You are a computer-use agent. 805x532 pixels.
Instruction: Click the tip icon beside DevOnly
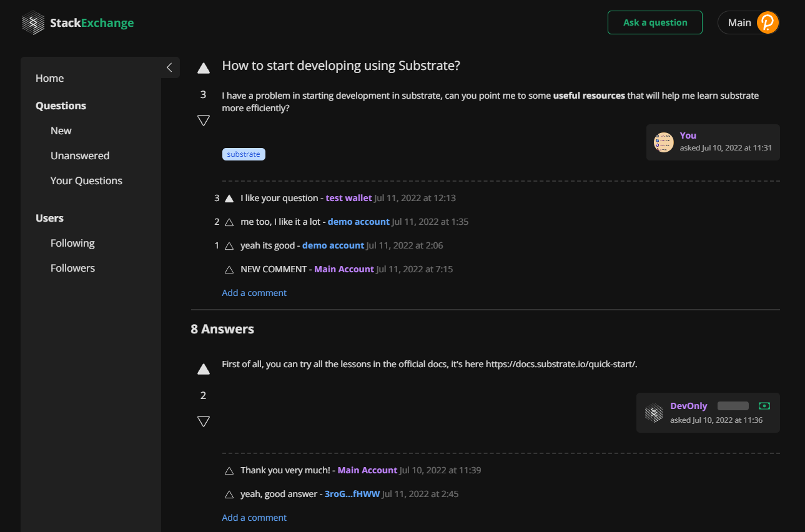(764, 406)
